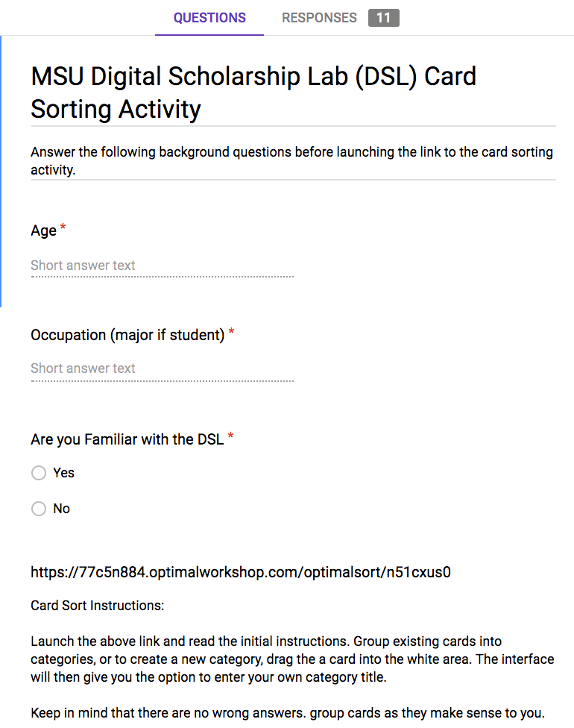Edit the form description about background questions
Image resolution: width=574 pixels, height=728 pixels.
(292, 160)
